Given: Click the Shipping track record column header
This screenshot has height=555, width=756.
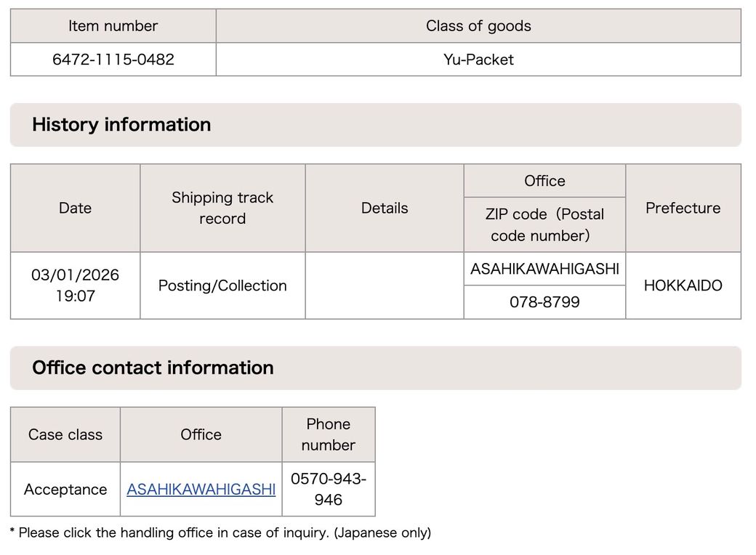Looking at the screenshot, I should click(x=222, y=208).
